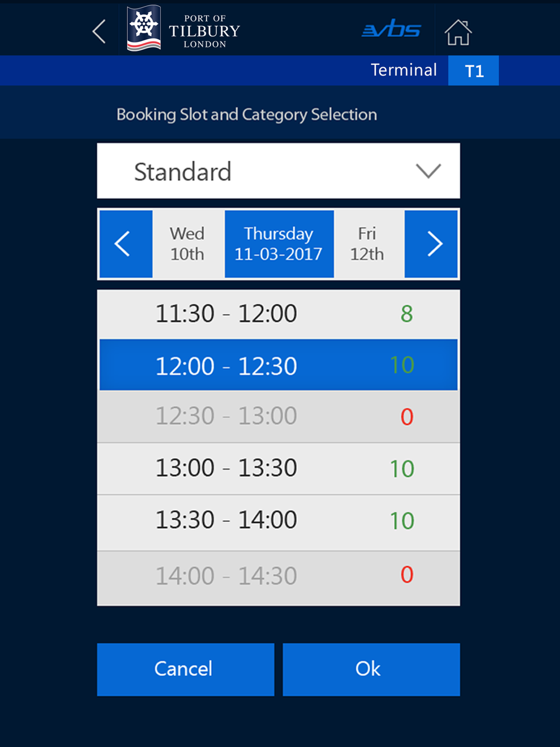
Task: Select the T1 terminal badge
Action: coord(473,71)
